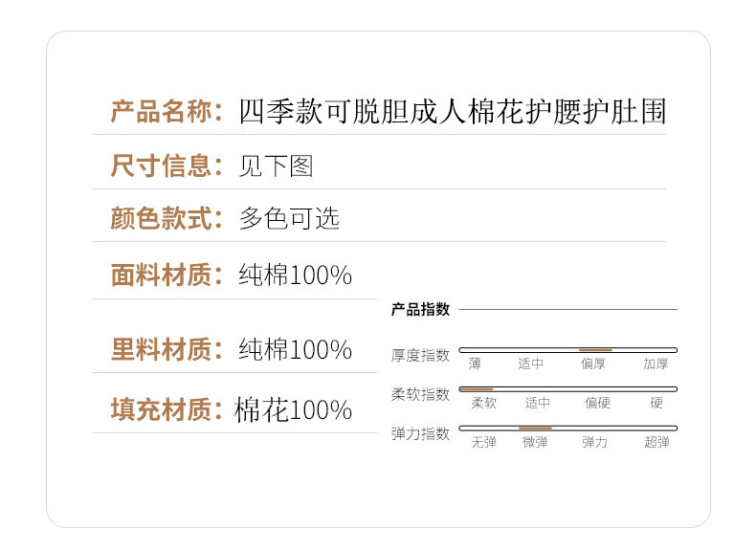Click the 柔软 softness scale label
Image resolution: width=756 pixels, height=551 pixels.
click(x=484, y=403)
